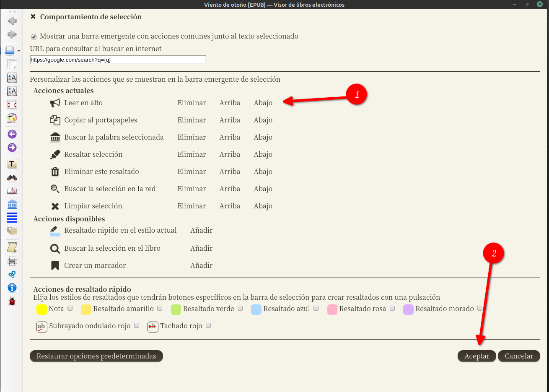Enable the Resaltado morado checkbox
This screenshot has width=549, height=392.
480,308
